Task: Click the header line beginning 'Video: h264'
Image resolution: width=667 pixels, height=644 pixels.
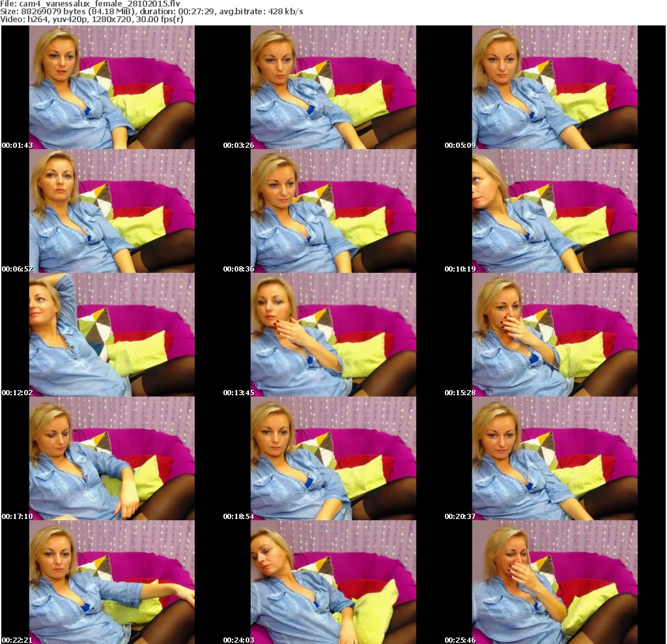Action: pyautogui.click(x=91, y=20)
